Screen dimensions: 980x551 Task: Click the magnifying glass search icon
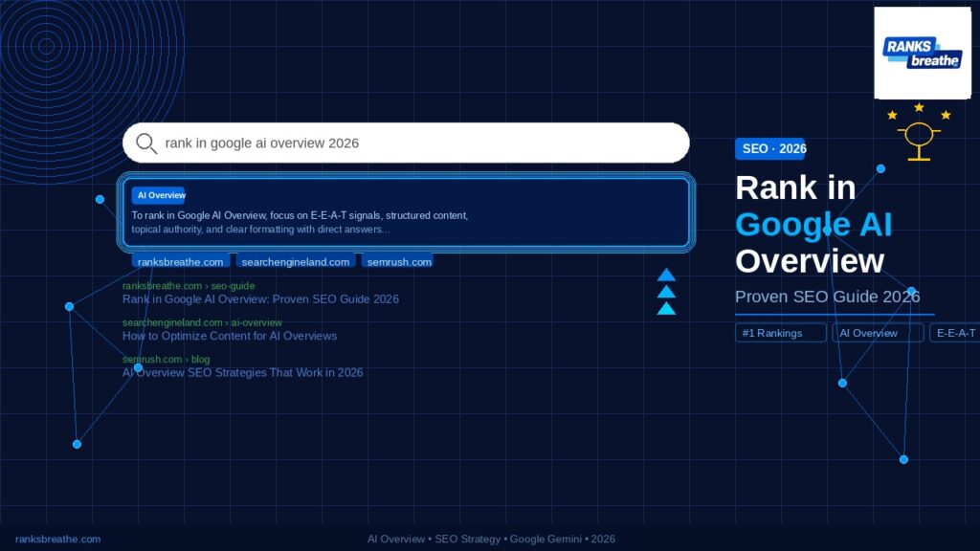[145, 143]
